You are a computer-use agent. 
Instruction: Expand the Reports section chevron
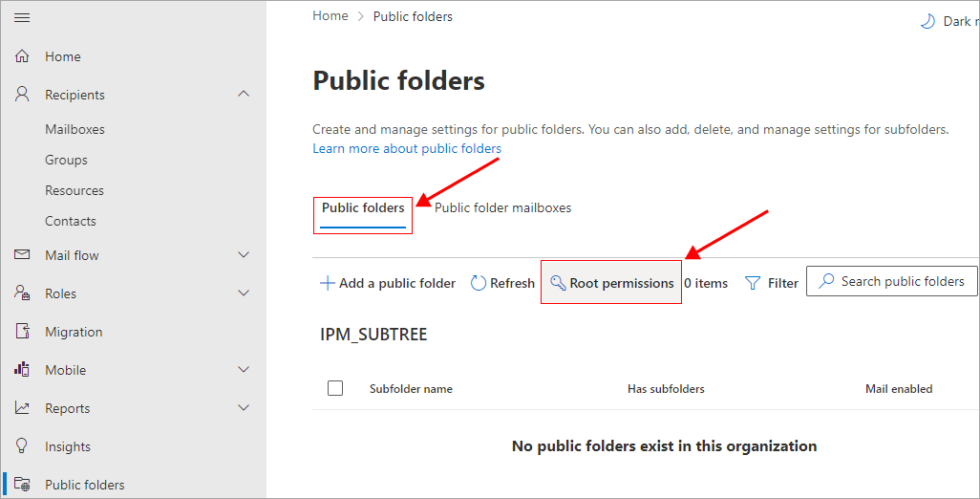pyautogui.click(x=244, y=408)
